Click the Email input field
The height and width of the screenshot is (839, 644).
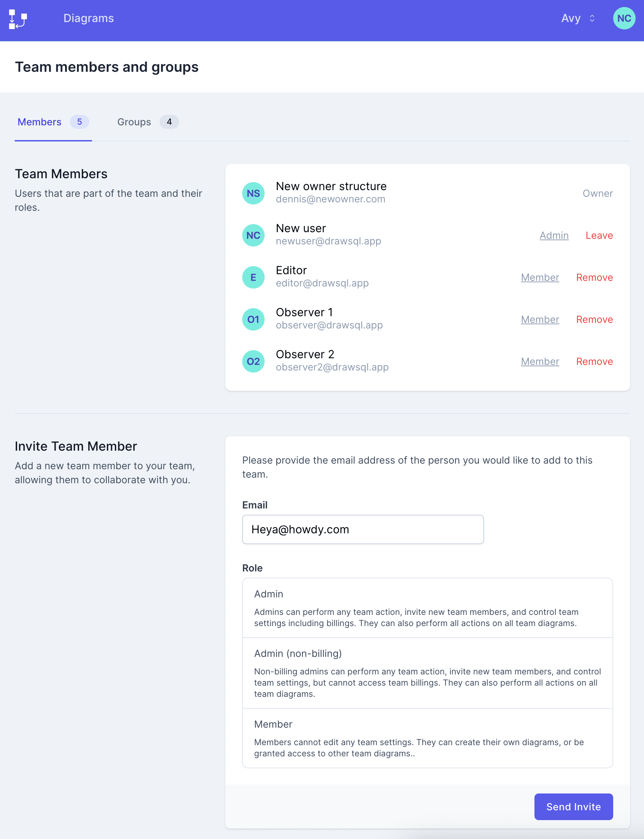[x=363, y=529]
